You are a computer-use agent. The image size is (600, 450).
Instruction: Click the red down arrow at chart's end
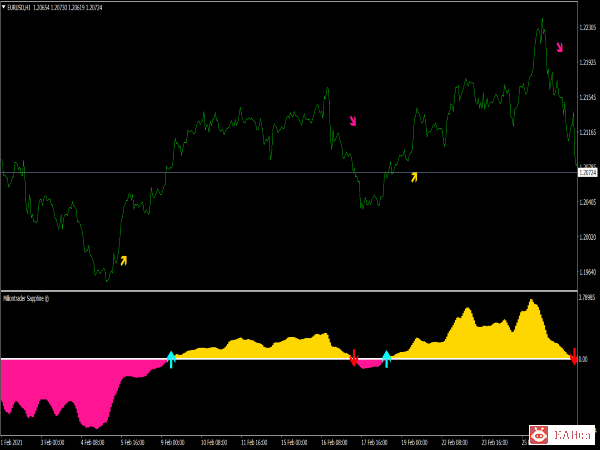574,357
